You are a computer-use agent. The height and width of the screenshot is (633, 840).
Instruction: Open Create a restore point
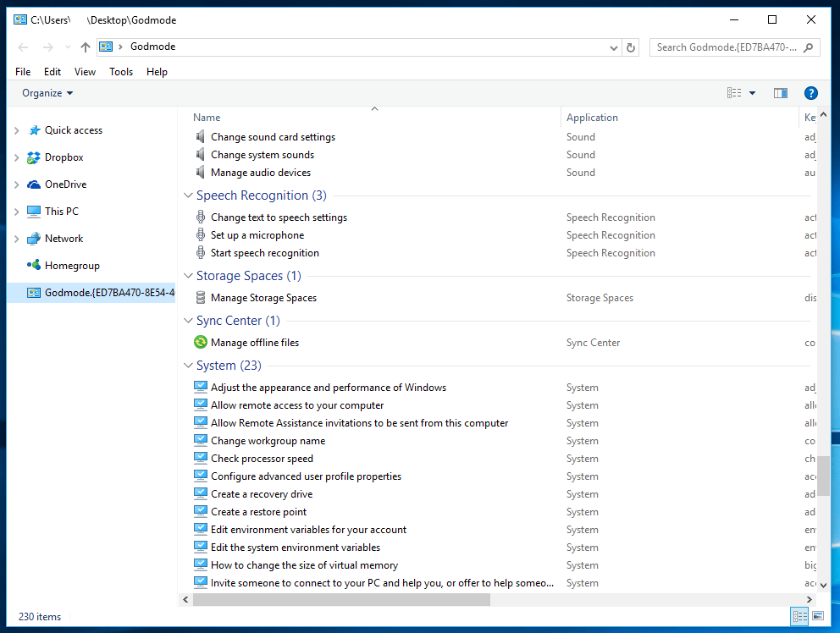tap(258, 512)
